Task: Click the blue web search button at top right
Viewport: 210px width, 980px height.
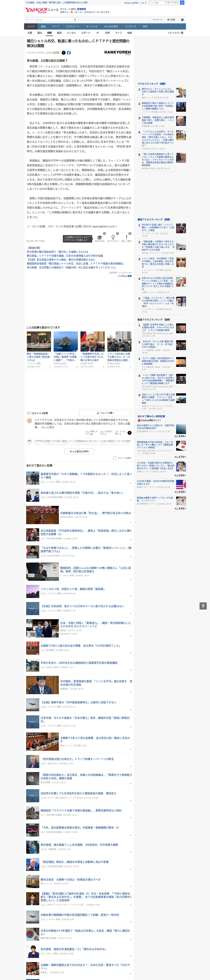Action: [x=182, y=3]
